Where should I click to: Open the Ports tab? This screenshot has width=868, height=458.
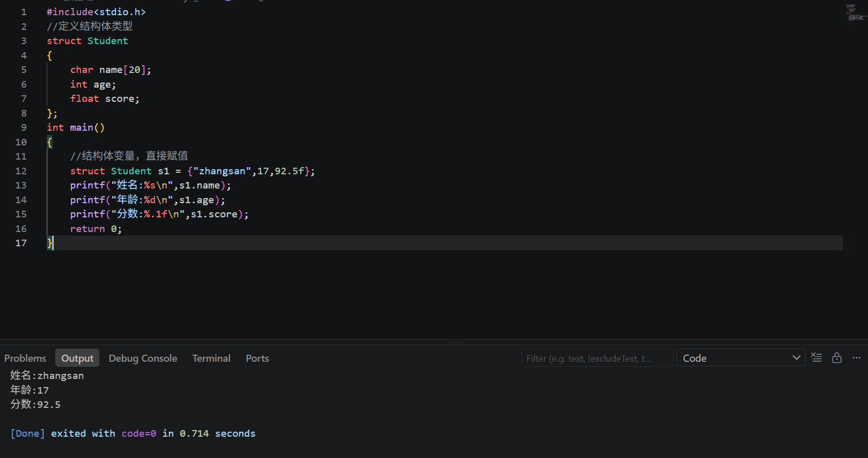click(257, 358)
